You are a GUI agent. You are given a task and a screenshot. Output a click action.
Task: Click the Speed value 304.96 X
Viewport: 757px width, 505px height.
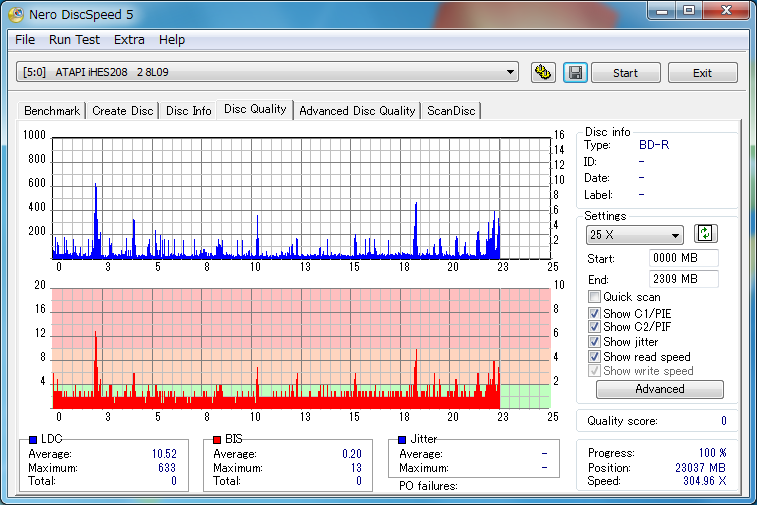[x=704, y=481]
